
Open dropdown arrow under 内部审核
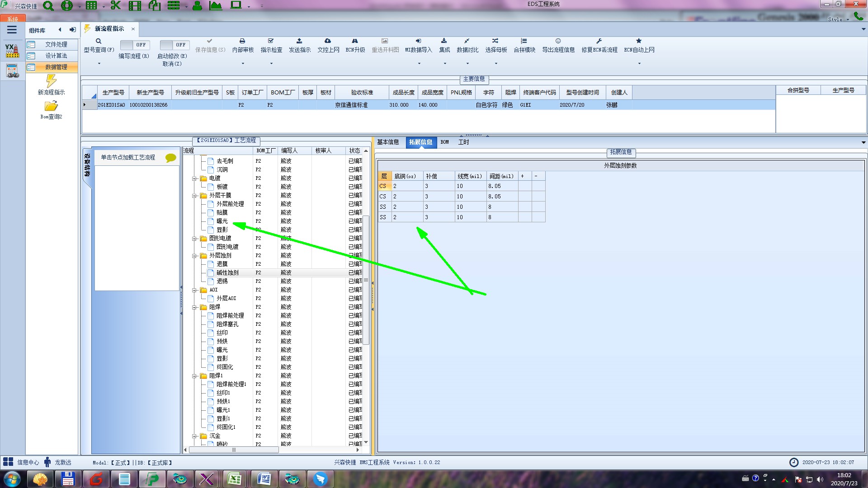(x=243, y=63)
